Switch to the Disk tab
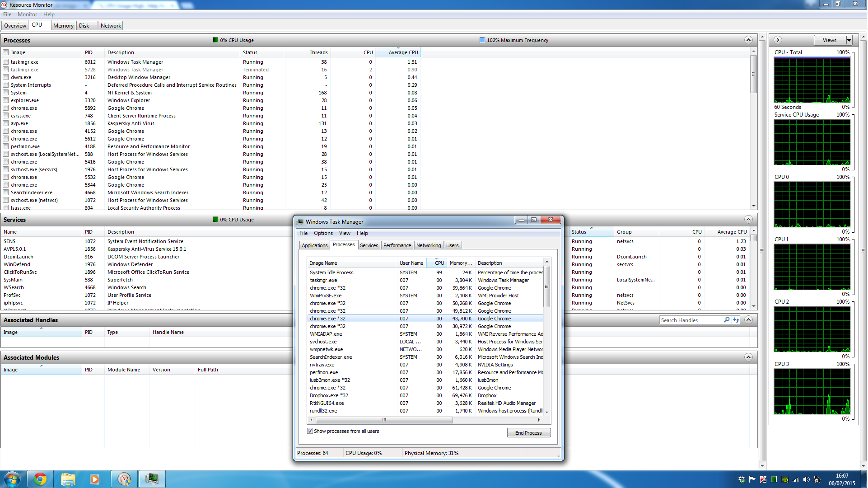Viewport: 868px width, 488px height. 87,26
